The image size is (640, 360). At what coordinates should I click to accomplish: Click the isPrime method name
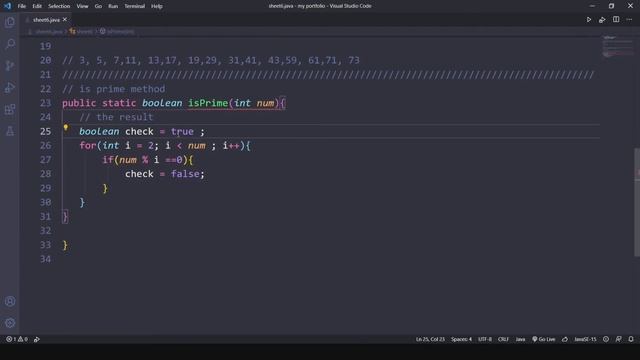pyautogui.click(x=208, y=103)
